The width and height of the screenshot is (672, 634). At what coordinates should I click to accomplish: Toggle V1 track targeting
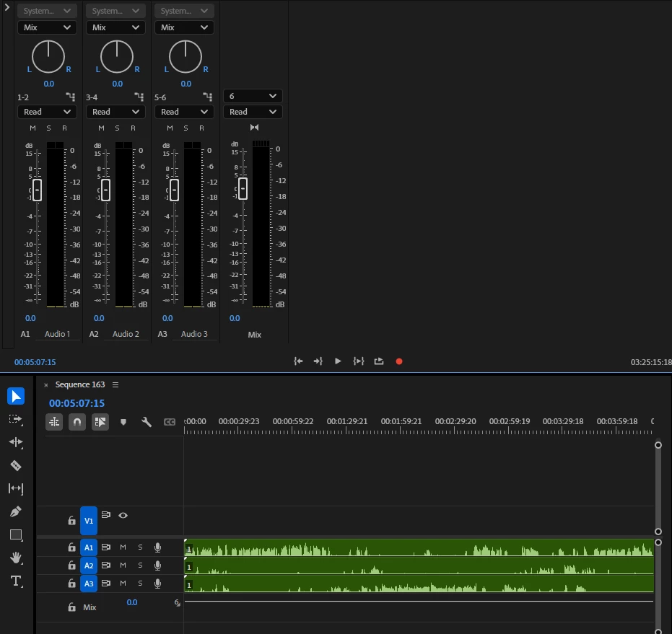89,521
